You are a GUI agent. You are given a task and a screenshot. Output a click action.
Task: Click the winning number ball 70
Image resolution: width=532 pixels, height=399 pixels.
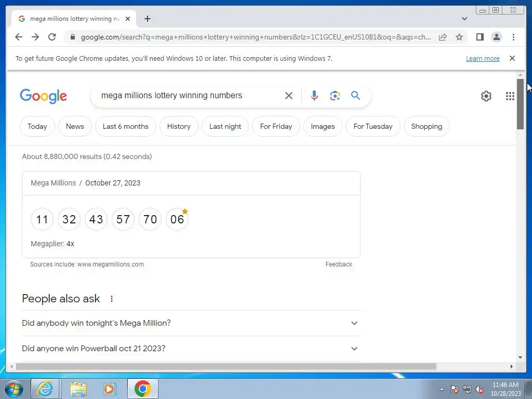click(x=150, y=219)
